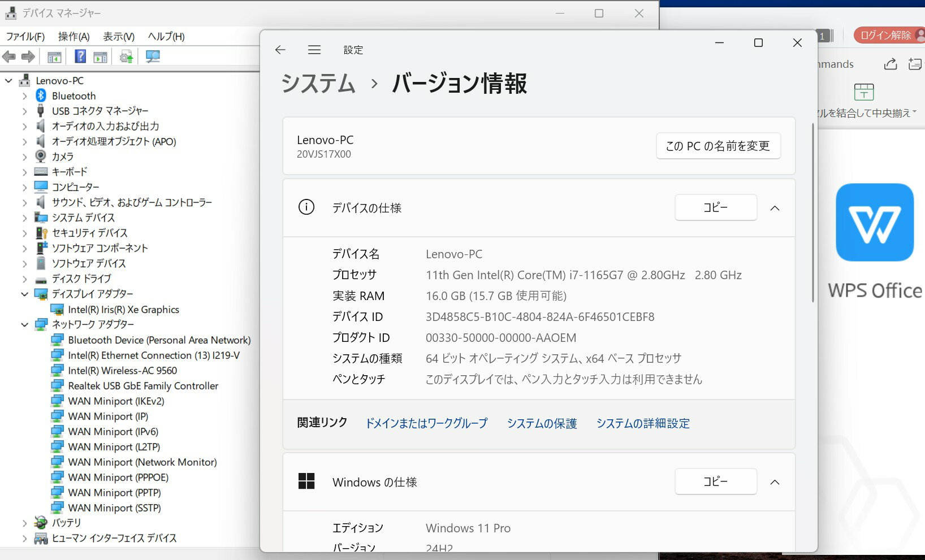Click the back arrow in Settings window
925x560 pixels.
click(x=280, y=50)
